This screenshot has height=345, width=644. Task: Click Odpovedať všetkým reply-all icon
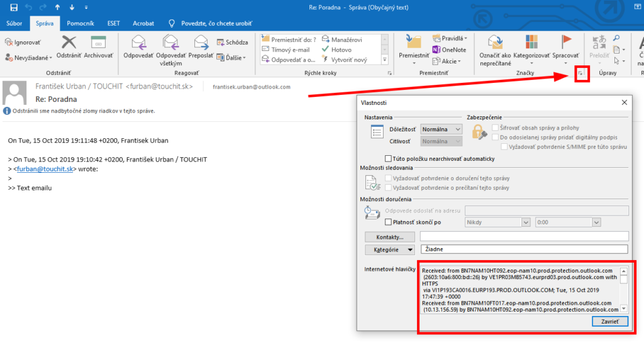click(x=170, y=43)
